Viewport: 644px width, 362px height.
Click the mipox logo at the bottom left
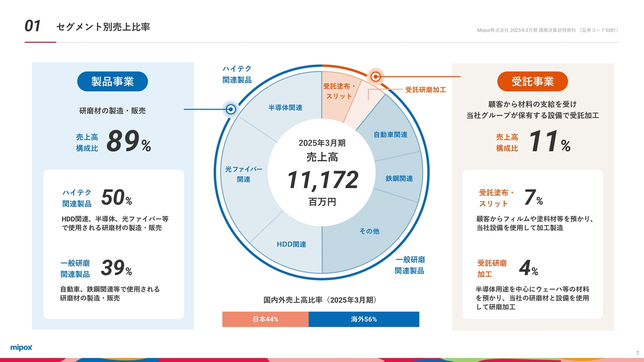pos(21,347)
